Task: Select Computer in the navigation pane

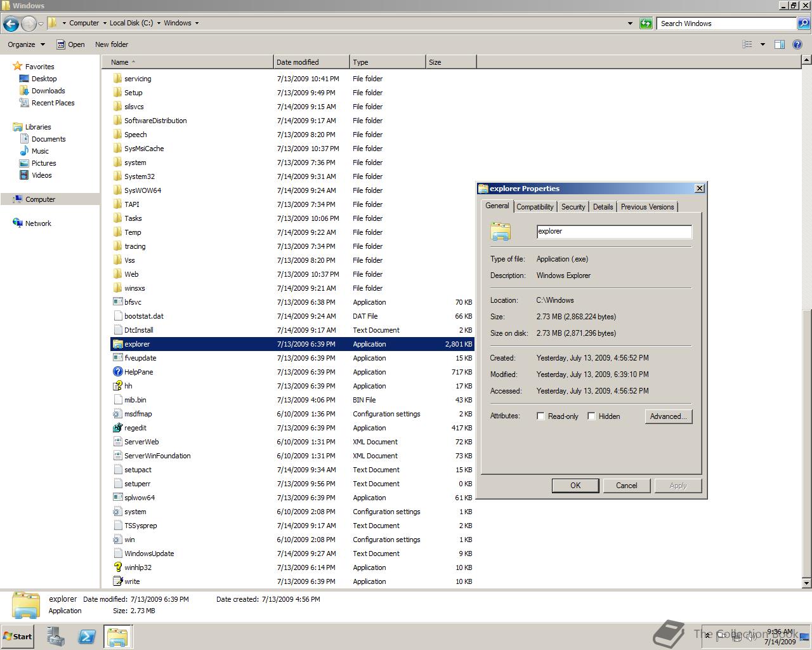Action: 41,199
